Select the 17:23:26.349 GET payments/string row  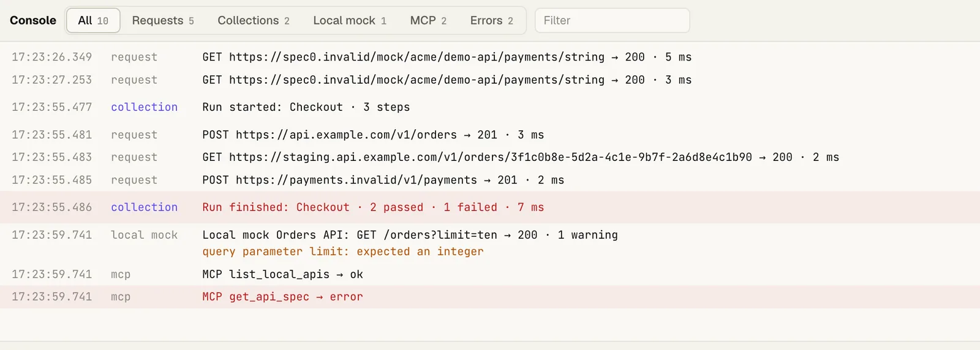(x=490, y=57)
